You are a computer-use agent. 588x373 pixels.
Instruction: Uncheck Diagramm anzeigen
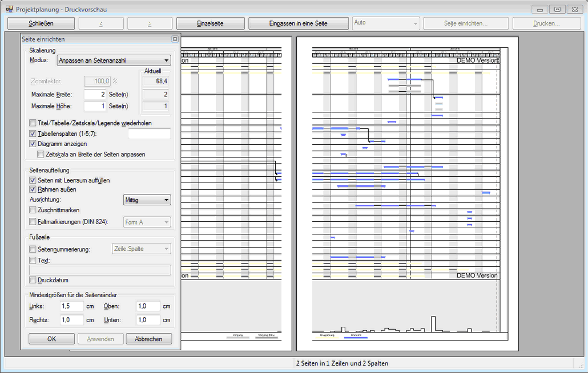(x=33, y=144)
